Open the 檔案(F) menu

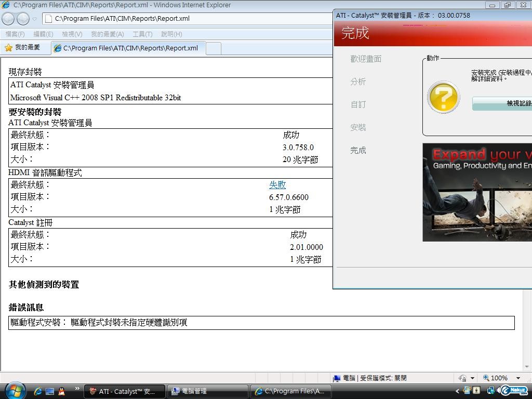[15, 34]
